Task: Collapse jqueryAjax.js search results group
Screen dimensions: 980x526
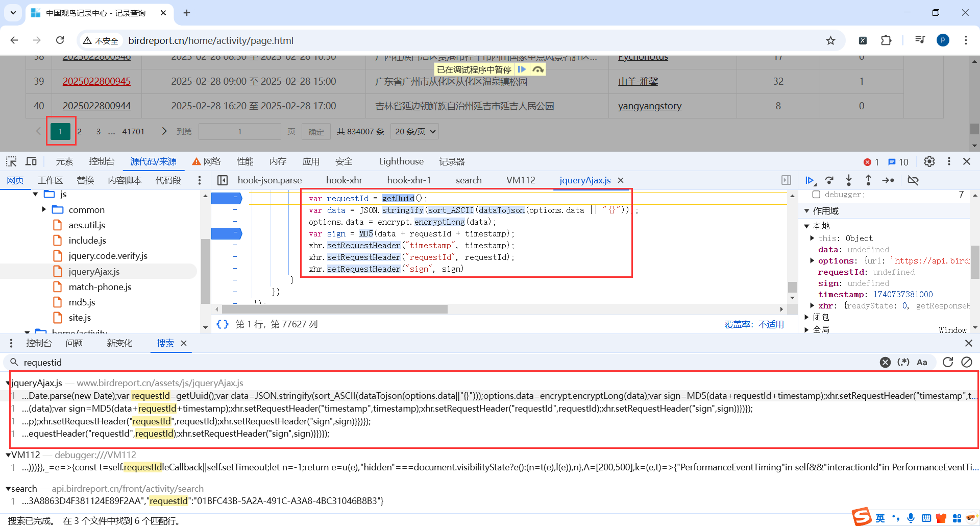Action: click(8, 383)
